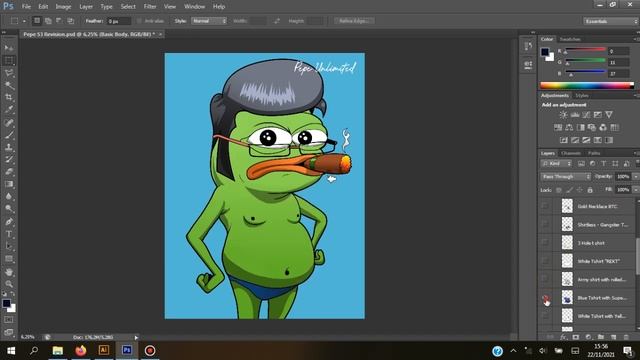Show the Shirtless Gangster layer
This screenshot has width=640, height=360.
(546, 224)
